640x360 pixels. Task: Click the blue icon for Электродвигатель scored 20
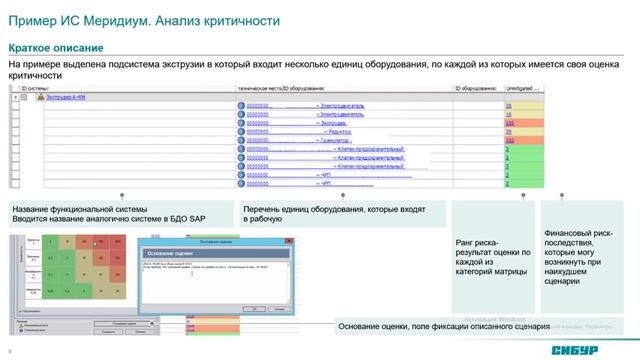(x=241, y=105)
